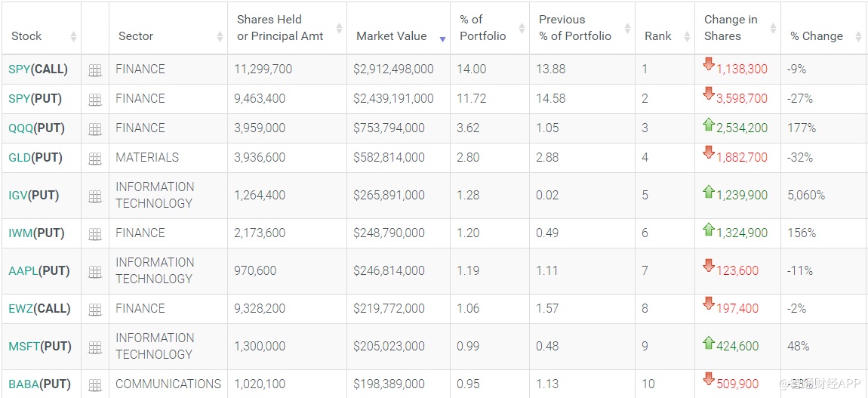This screenshot has width=868, height=398.
Task: Click the grid icon in EWZ(CALL) row
Action: click(95, 310)
